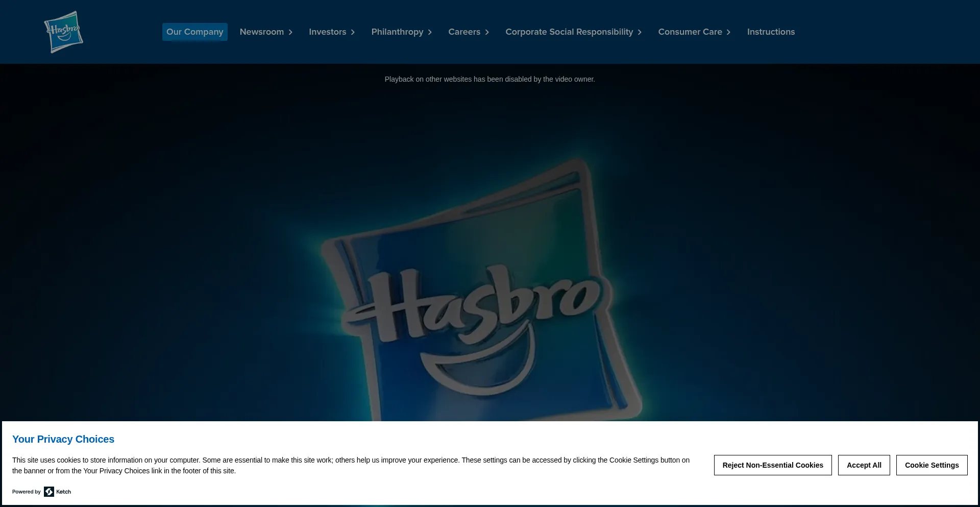Expand the Investors chevron arrow
Viewport: 980px width, 507px height.
(x=353, y=32)
